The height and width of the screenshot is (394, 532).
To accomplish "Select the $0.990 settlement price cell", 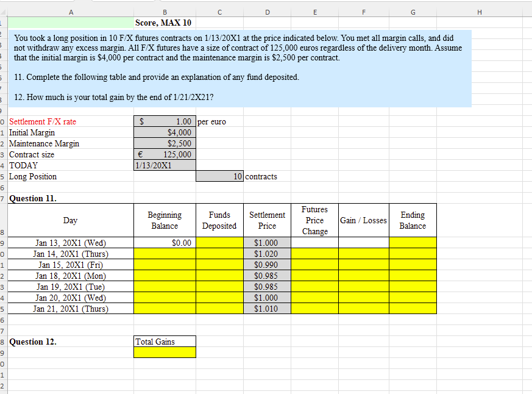I will pyautogui.click(x=268, y=265).
